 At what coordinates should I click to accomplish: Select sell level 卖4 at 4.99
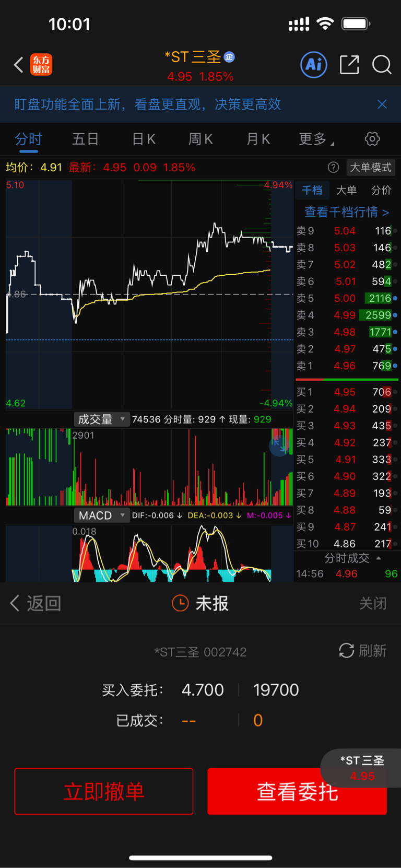click(x=347, y=315)
